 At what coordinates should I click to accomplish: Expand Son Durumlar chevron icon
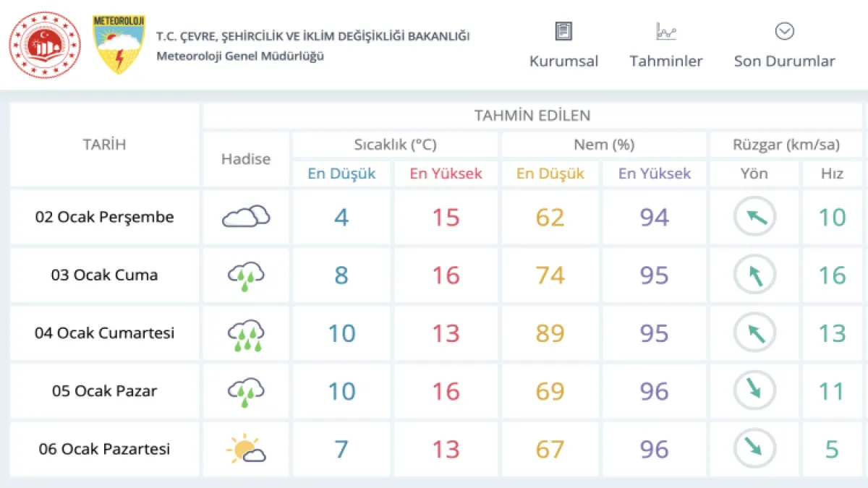(x=784, y=31)
